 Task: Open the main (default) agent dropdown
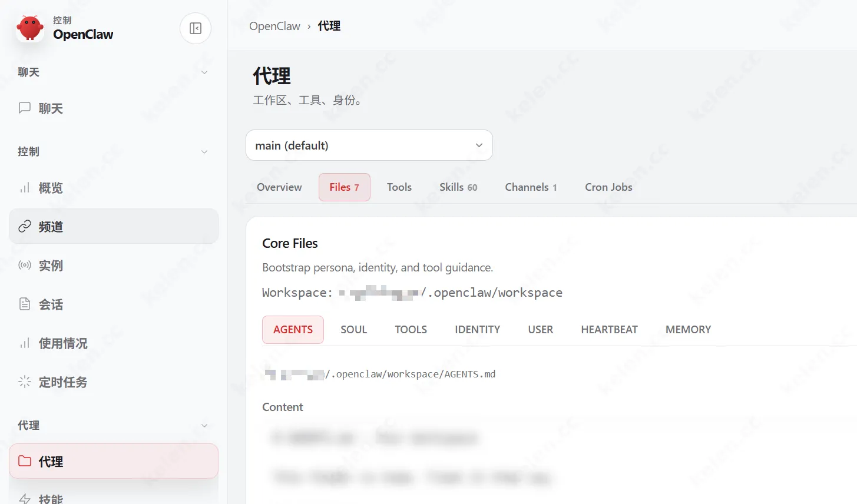click(369, 145)
